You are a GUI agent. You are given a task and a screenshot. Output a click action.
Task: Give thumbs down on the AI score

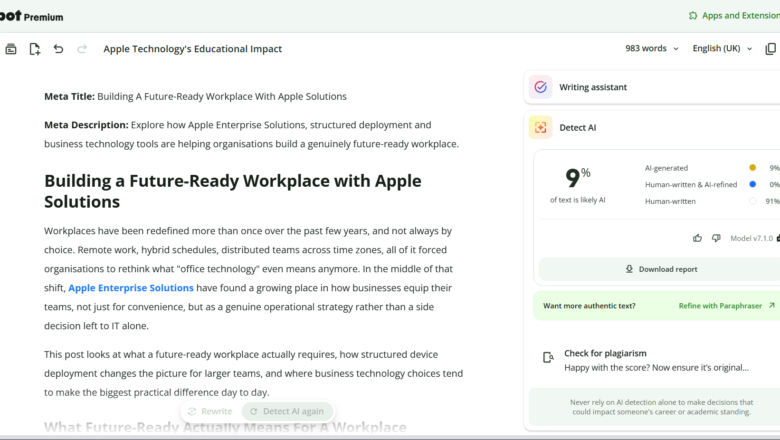pyautogui.click(x=716, y=238)
